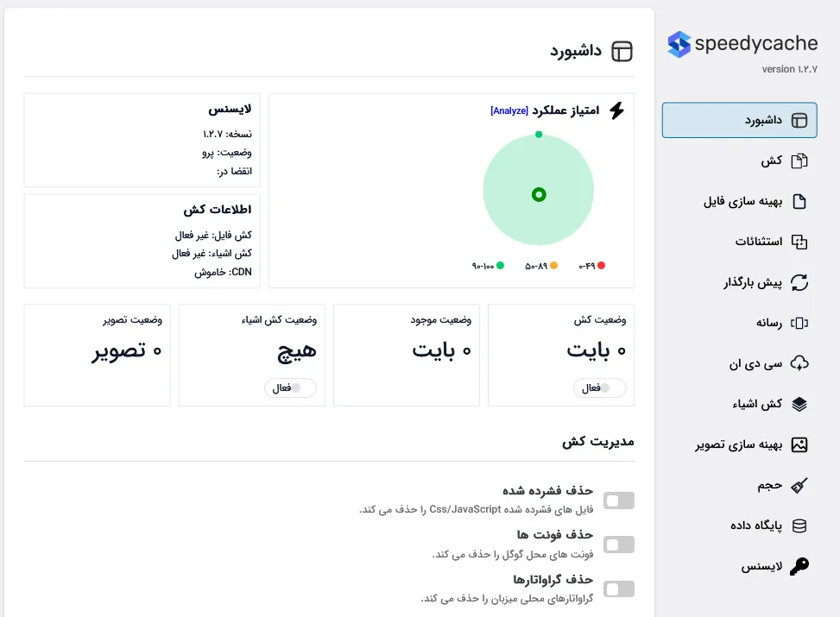The height and width of the screenshot is (617, 840).
Task: Click the version ۱.۲.۷ label under logo
Action: point(790,69)
